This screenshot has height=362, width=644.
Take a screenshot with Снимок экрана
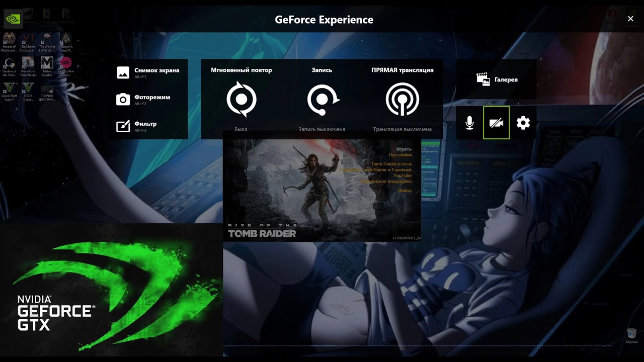pos(148,72)
